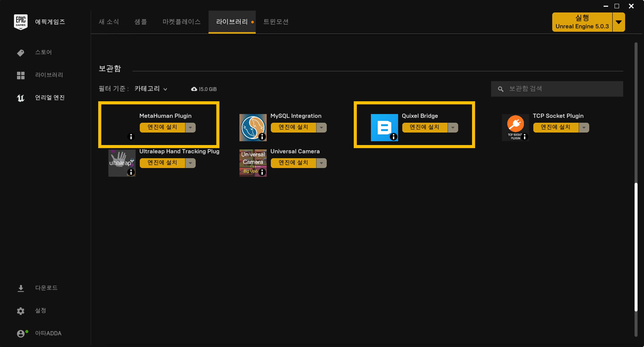Open the Universal Camera thumbnail
The width and height of the screenshot is (644, 347).
pos(253,163)
